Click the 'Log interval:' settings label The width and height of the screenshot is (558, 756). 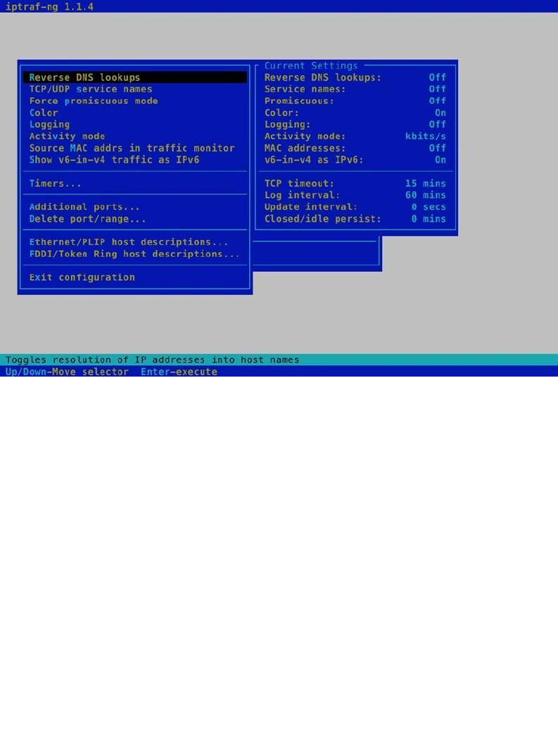(x=302, y=195)
